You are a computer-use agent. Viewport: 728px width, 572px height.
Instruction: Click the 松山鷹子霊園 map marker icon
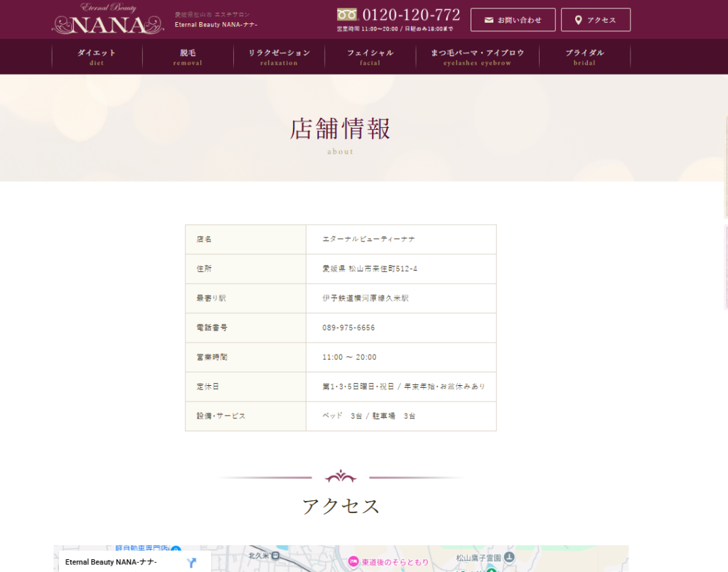509,556
